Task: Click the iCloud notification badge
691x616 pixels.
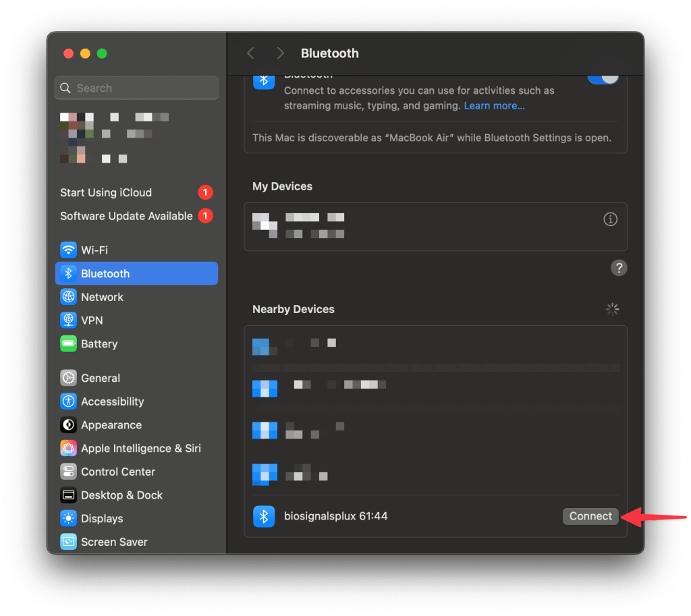Action: pos(205,192)
